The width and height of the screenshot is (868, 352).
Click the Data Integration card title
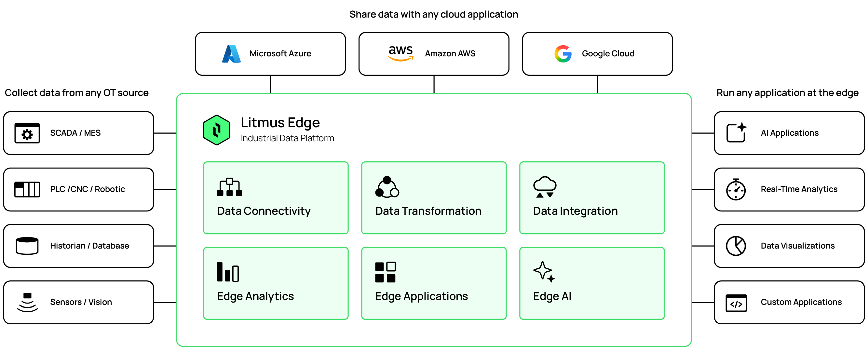(x=575, y=211)
